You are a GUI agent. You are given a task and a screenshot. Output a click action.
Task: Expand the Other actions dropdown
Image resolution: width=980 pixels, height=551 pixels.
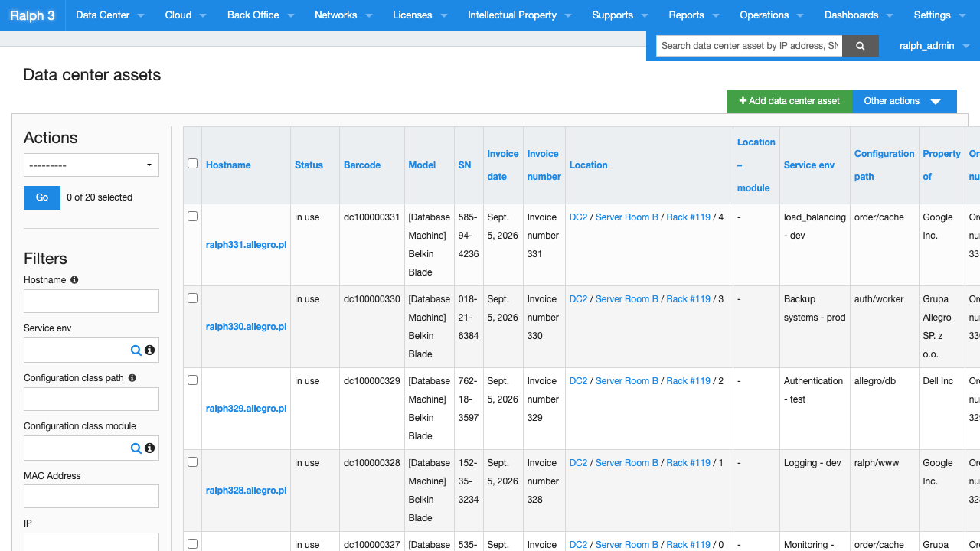[x=904, y=101]
